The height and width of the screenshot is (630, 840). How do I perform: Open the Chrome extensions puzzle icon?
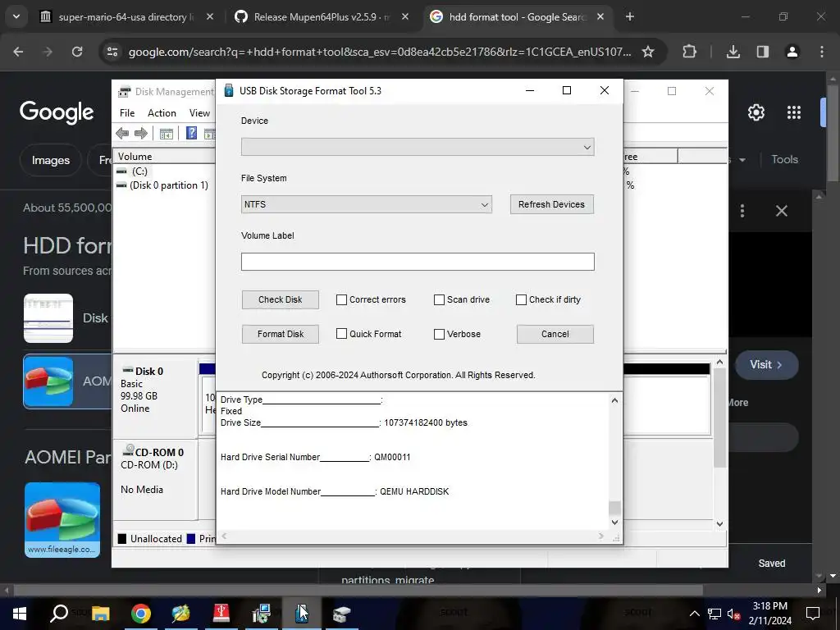tap(689, 52)
